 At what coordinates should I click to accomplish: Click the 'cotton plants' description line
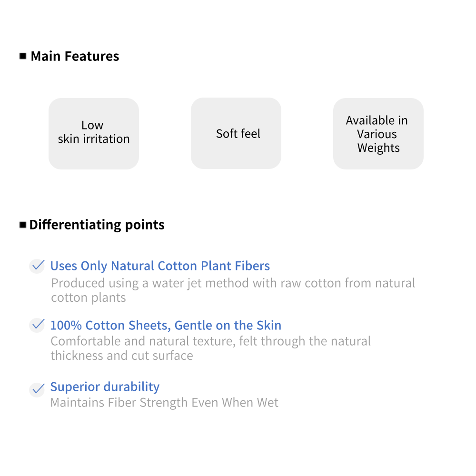(x=89, y=298)
